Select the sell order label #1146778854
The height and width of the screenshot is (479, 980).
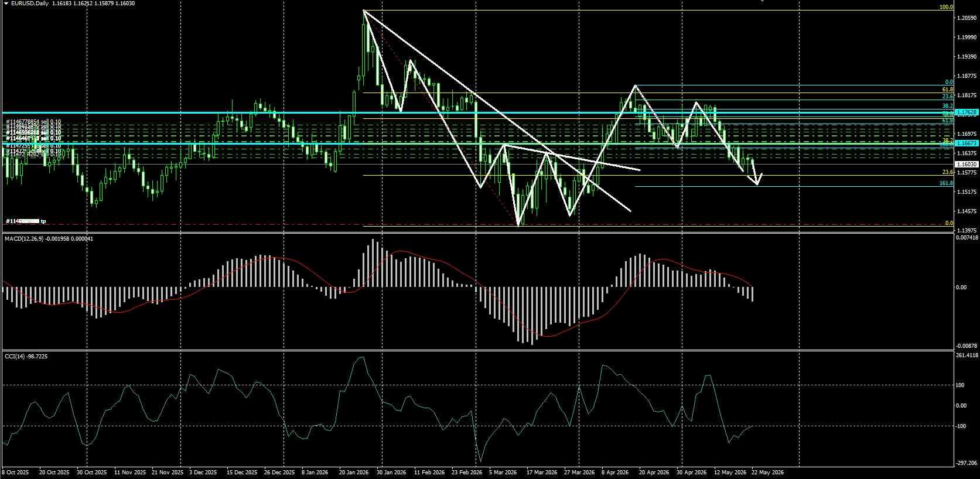[x=33, y=122]
